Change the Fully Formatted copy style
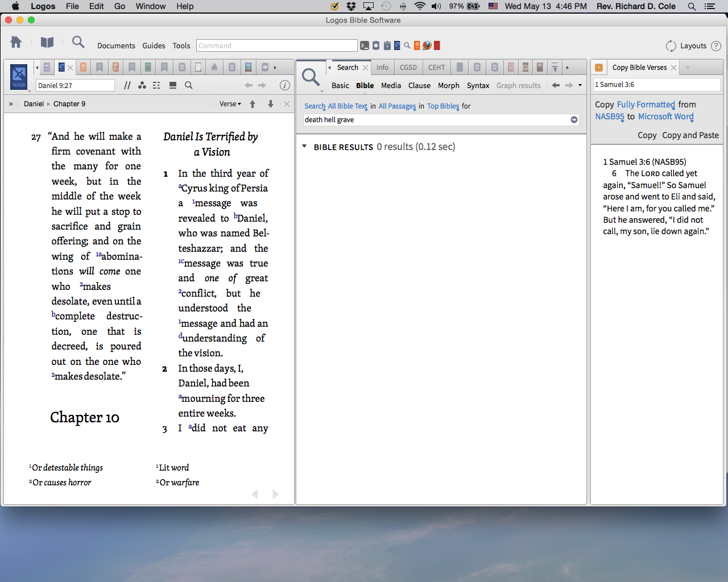The height and width of the screenshot is (582, 728). tap(646, 105)
